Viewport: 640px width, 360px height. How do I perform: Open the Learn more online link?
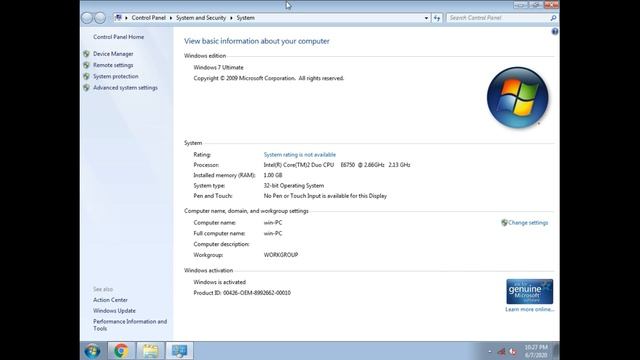tap(529, 309)
